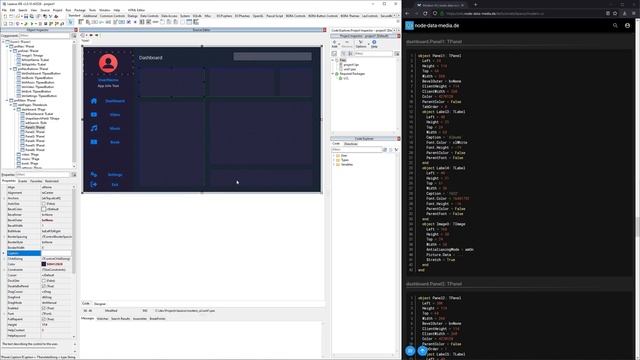Click the Add icon in Project Inspector
Image resolution: width=640 pixels, height=360 pixels.
pyautogui.click(x=335, y=43)
